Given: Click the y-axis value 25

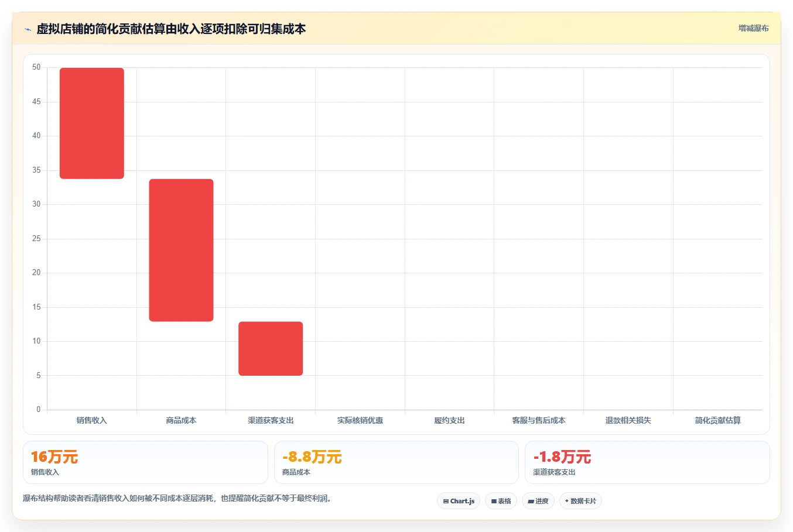Looking at the screenshot, I should tap(36, 239).
